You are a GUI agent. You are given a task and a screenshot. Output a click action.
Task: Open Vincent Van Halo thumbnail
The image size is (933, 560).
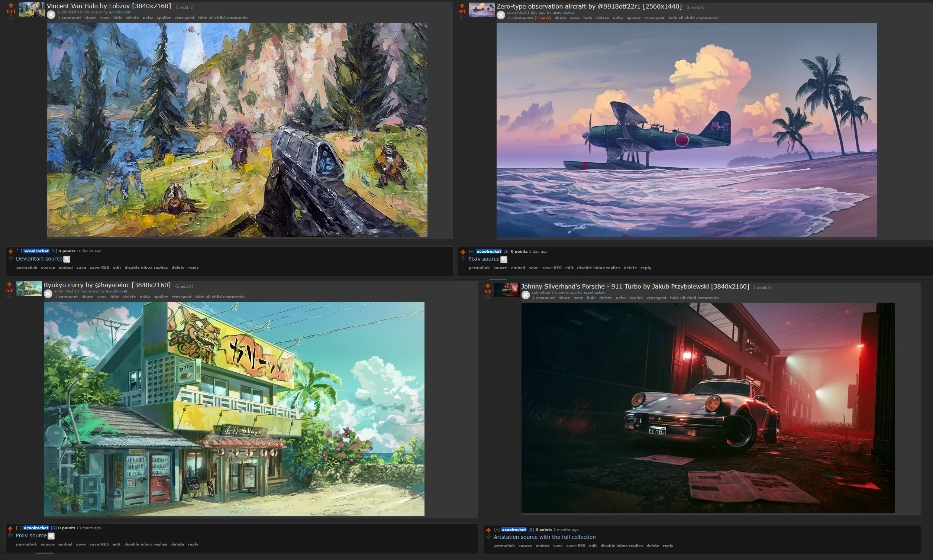(32, 9)
